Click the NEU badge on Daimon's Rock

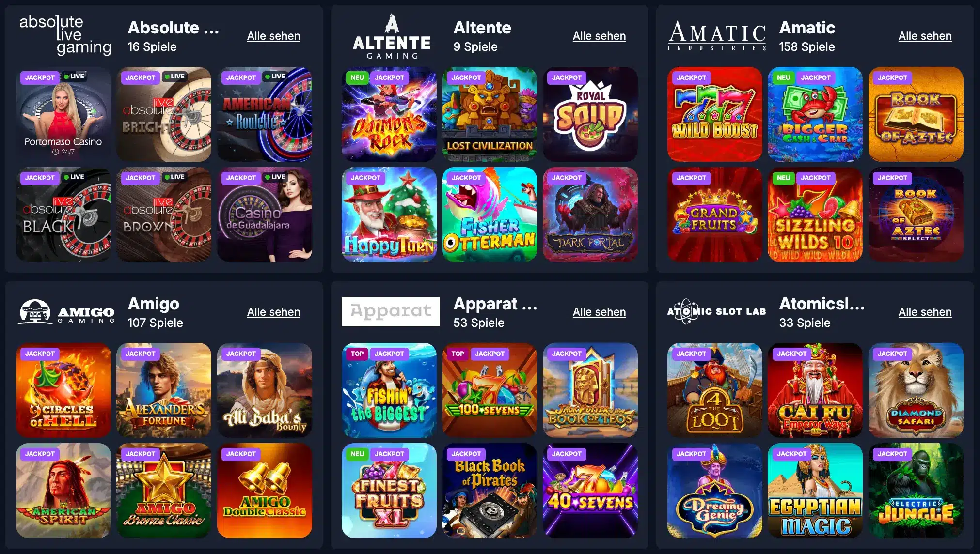tap(357, 77)
